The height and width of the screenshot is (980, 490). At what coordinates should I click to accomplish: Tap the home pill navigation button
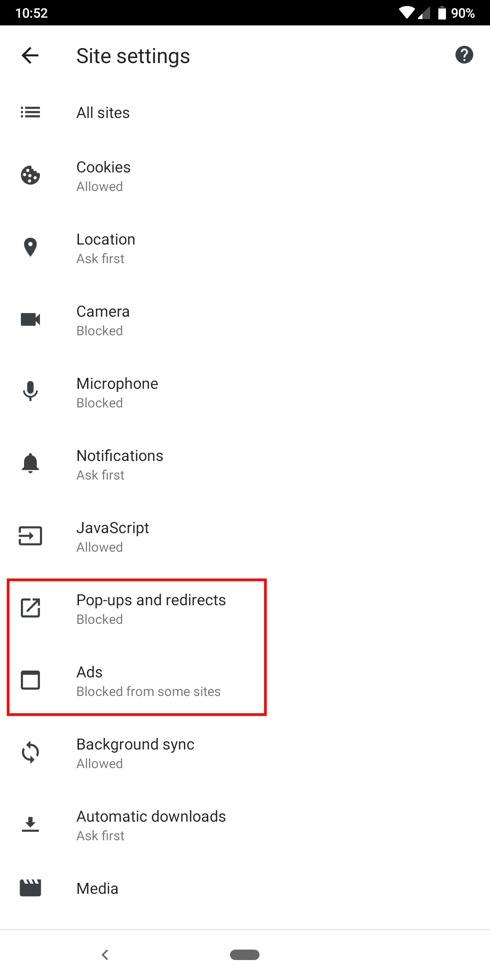pos(245,955)
